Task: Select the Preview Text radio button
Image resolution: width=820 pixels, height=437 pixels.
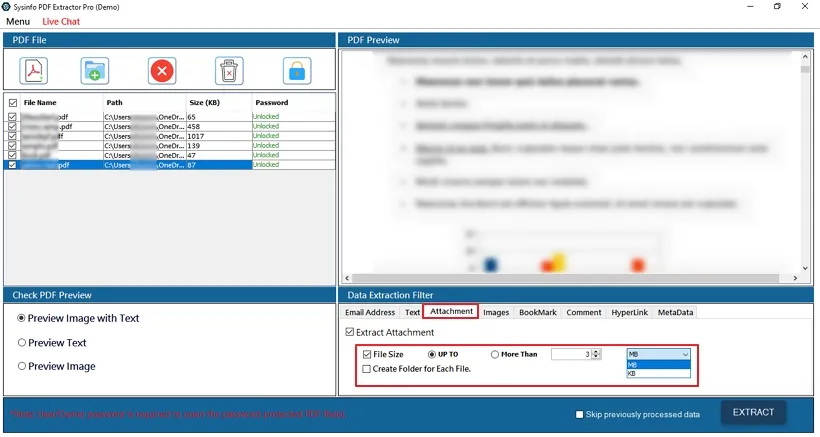Action: [x=21, y=342]
